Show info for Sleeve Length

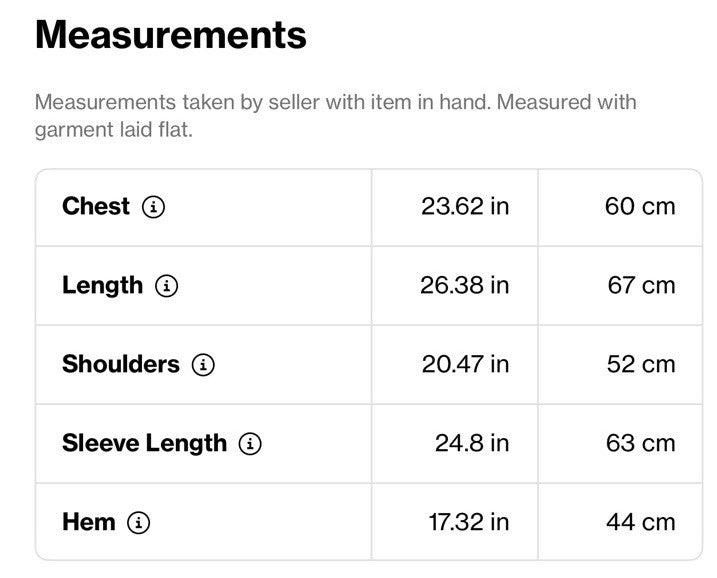(250, 444)
